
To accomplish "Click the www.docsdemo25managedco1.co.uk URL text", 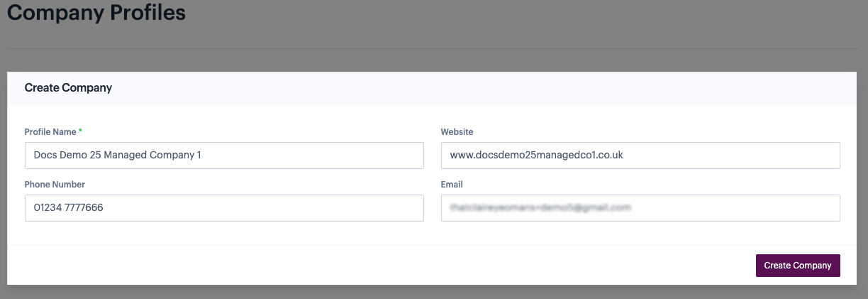I will click(536, 155).
